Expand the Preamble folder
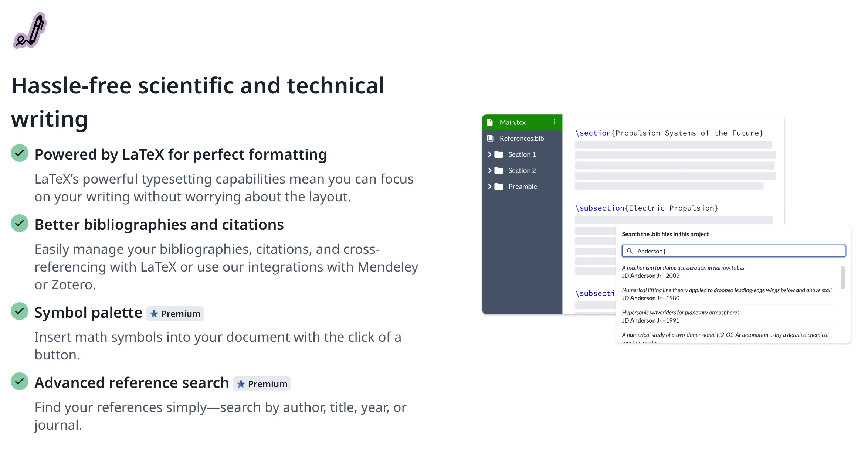This screenshot has width=868, height=464. pyautogui.click(x=489, y=187)
